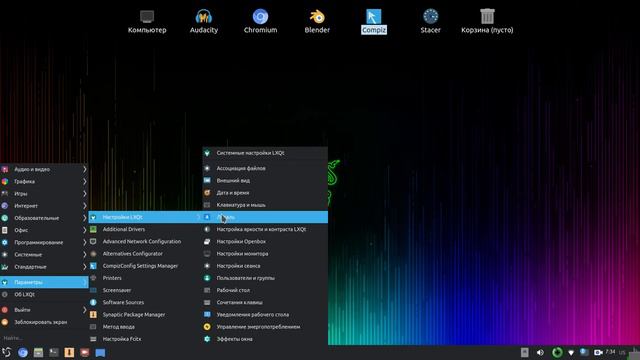Open Chromium from the panel quick launch
Viewport: 640px width, 360px height.
23,353
